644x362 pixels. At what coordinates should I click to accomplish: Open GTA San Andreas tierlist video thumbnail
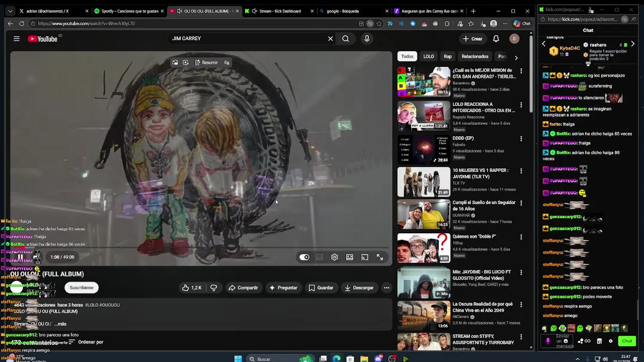(x=424, y=81)
